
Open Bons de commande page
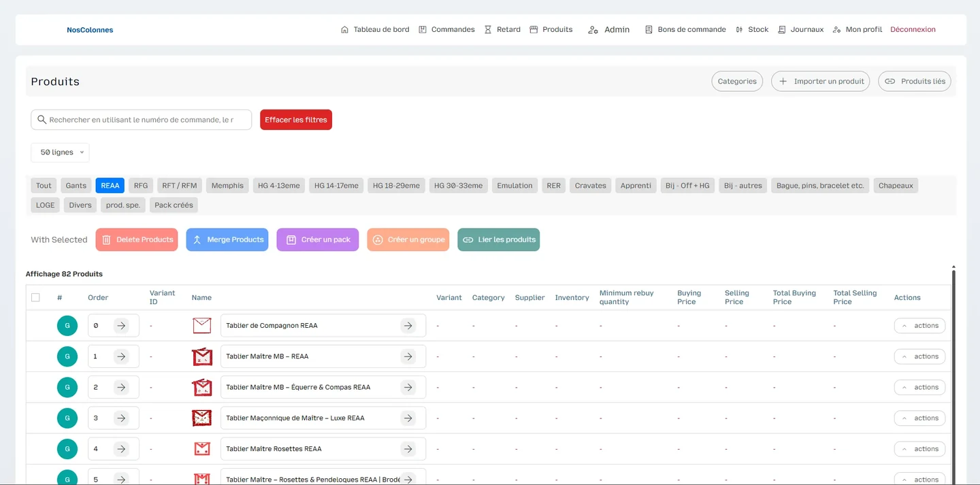(x=685, y=30)
